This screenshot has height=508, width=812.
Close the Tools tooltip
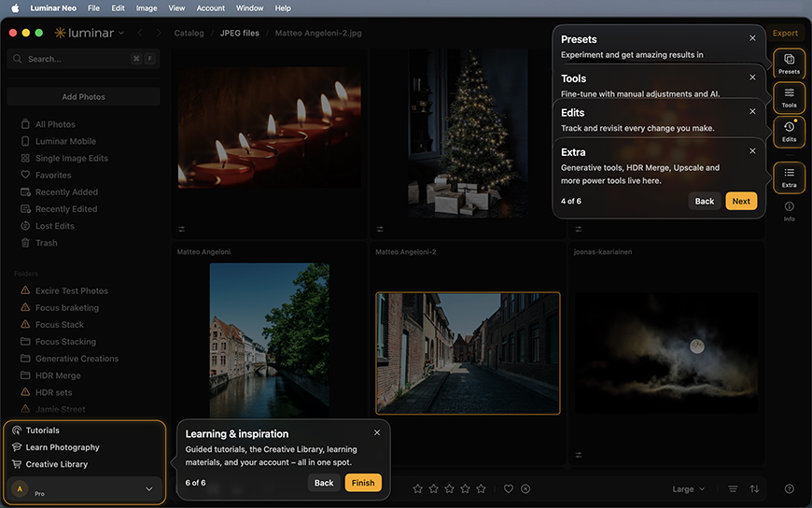(752, 78)
